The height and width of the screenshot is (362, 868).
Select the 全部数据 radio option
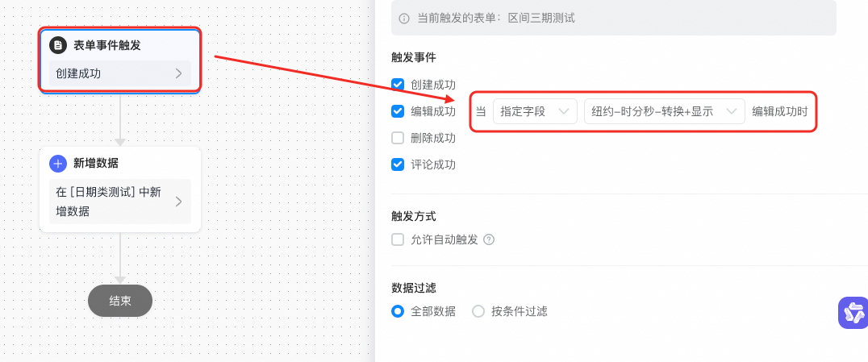point(398,311)
